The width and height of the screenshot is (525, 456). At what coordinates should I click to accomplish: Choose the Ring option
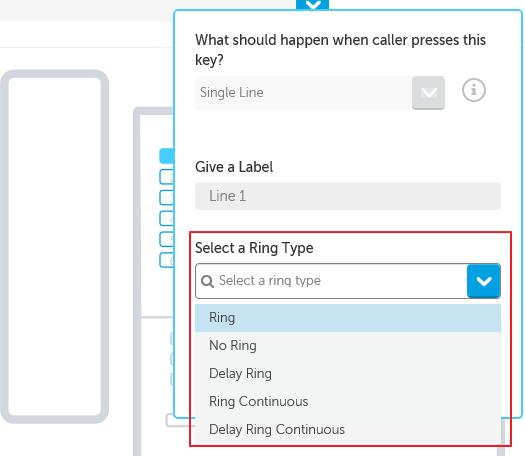[x=348, y=318]
